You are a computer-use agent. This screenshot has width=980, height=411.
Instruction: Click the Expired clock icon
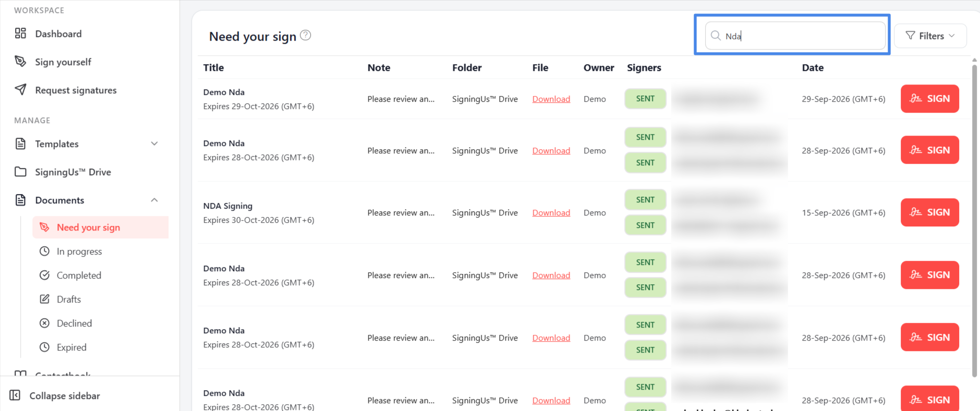(44, 347)
